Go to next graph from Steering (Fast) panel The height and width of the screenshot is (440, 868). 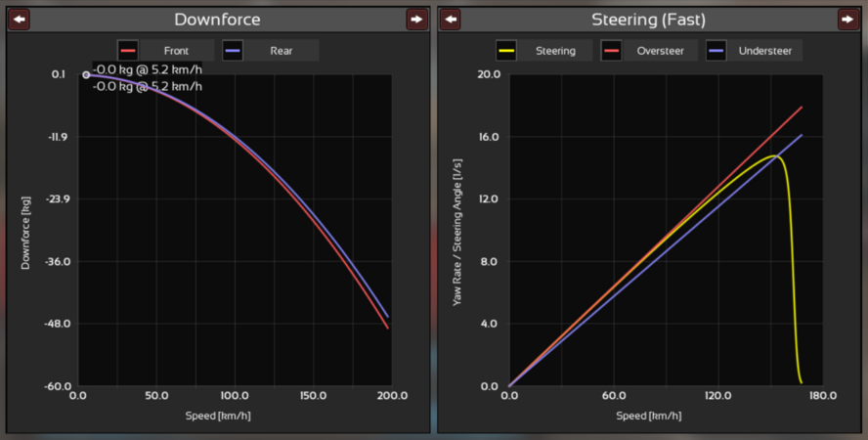(x=847, y=20)
